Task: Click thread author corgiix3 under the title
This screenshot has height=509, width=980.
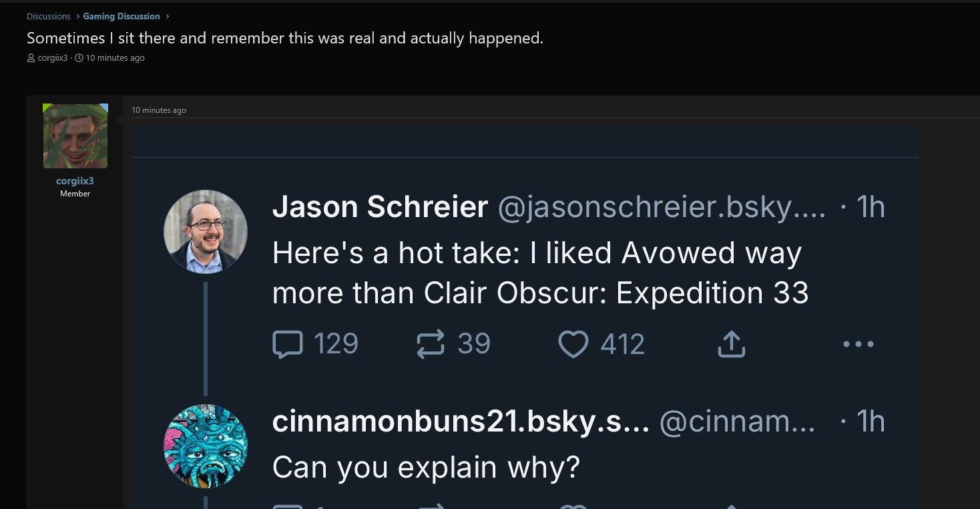Action: pos(52,58)
